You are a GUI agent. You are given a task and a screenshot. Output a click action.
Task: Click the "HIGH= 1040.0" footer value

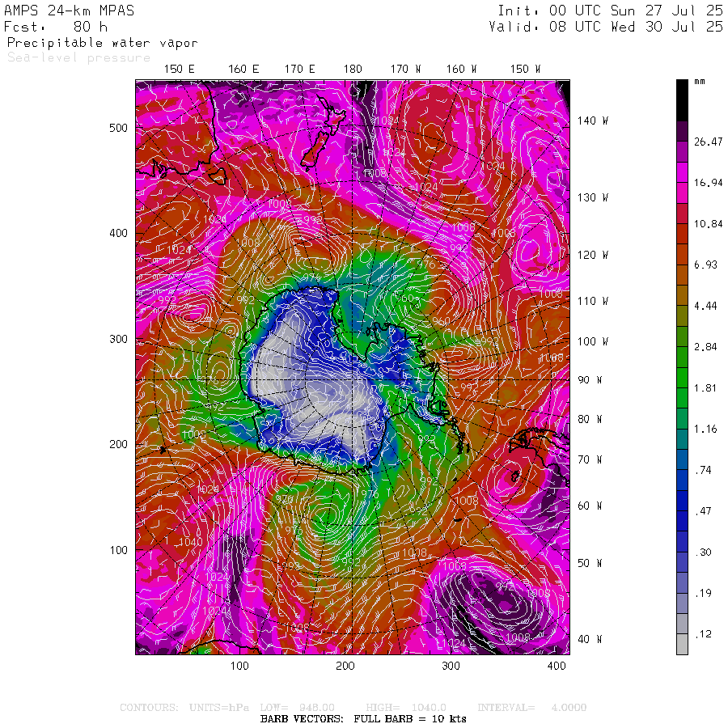click(x=406, y=708)
